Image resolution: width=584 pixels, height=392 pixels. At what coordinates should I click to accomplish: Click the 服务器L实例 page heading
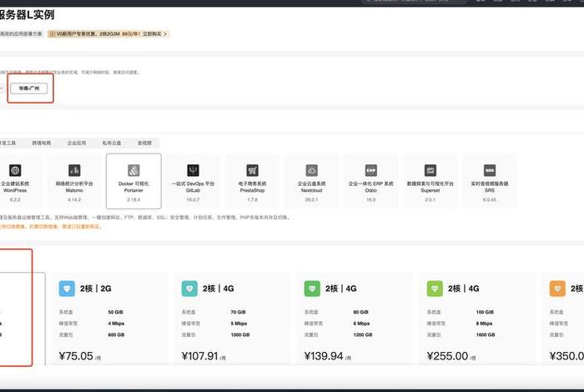coord(27,15)
